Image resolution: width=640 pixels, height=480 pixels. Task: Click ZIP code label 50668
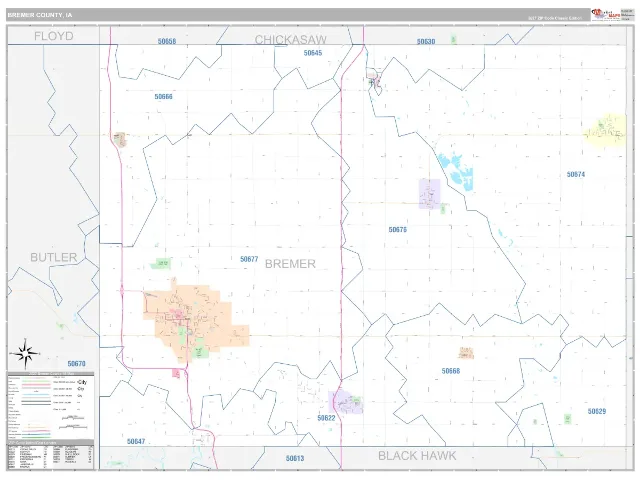point(451,371)
